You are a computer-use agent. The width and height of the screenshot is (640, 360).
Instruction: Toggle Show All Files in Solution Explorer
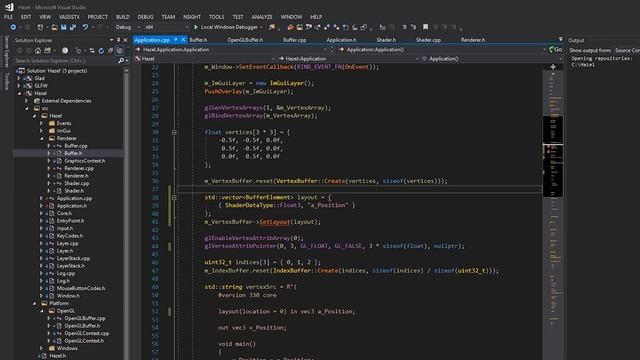click(120, 51)
